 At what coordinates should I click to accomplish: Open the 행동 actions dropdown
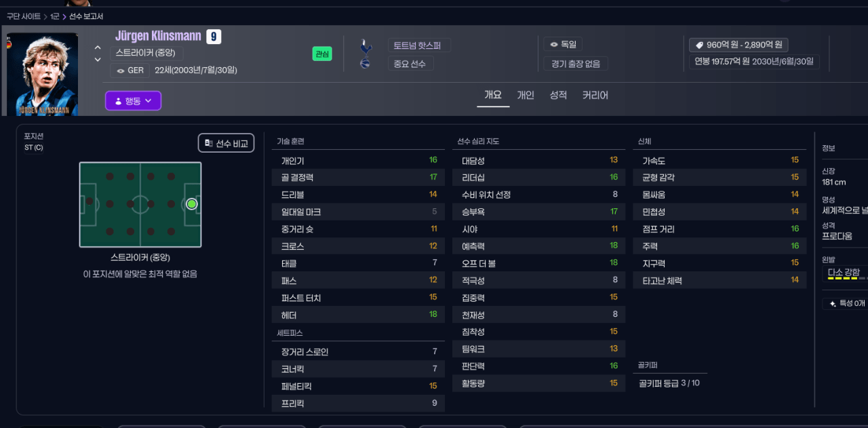pos(133,101)
